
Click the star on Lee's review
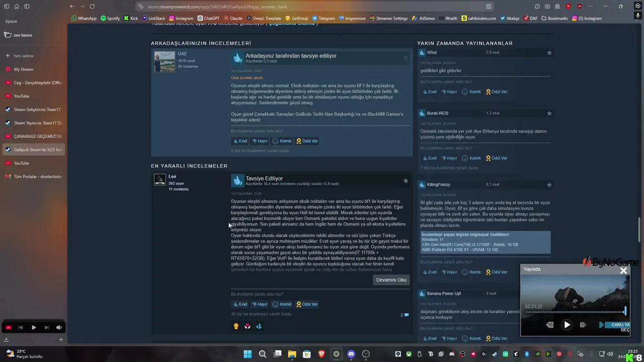click(x=406, y=181)
